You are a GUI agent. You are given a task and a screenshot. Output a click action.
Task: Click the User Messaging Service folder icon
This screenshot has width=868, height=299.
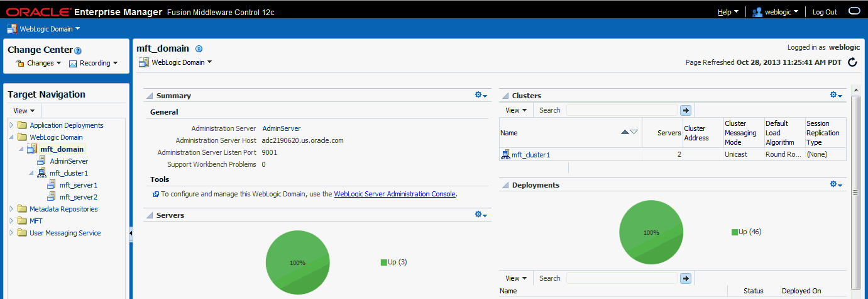[22, 233]
